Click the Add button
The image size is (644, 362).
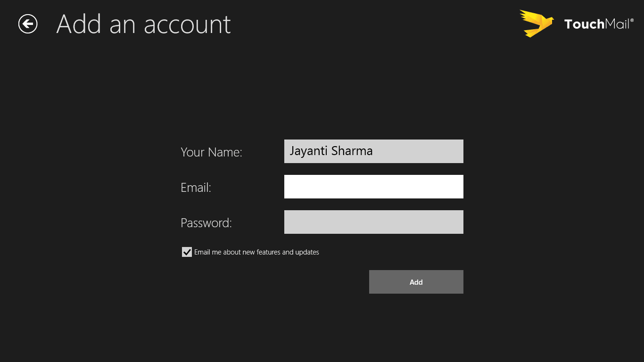pyautogui.click(x=416, y=282)
